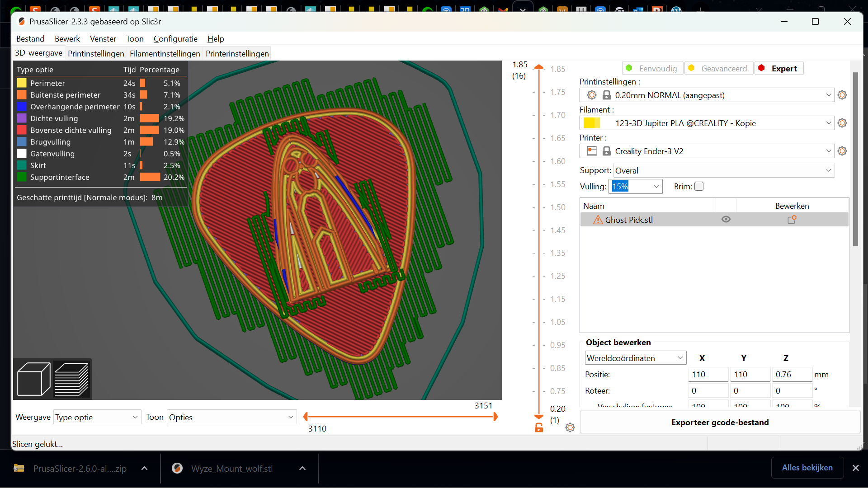Click the warning triangle beside Ghost Pick.stl
868x488 pixels.
(598, 220)
